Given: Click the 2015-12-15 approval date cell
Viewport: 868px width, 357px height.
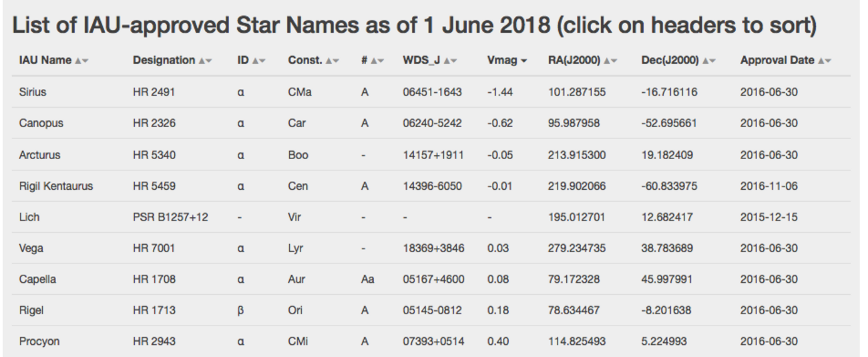Looking at the screenshot, I should click(769, 217).
